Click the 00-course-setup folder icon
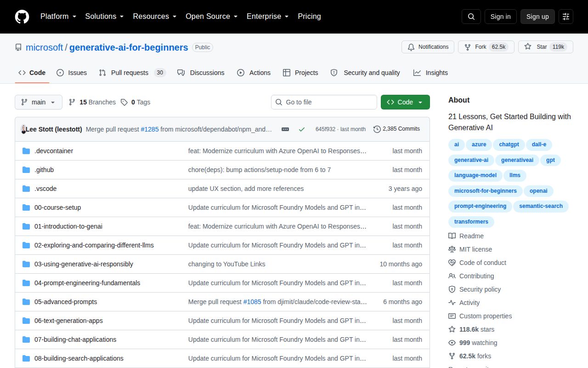Viewport: 588px width, 368px height. (x=26, y=207)
